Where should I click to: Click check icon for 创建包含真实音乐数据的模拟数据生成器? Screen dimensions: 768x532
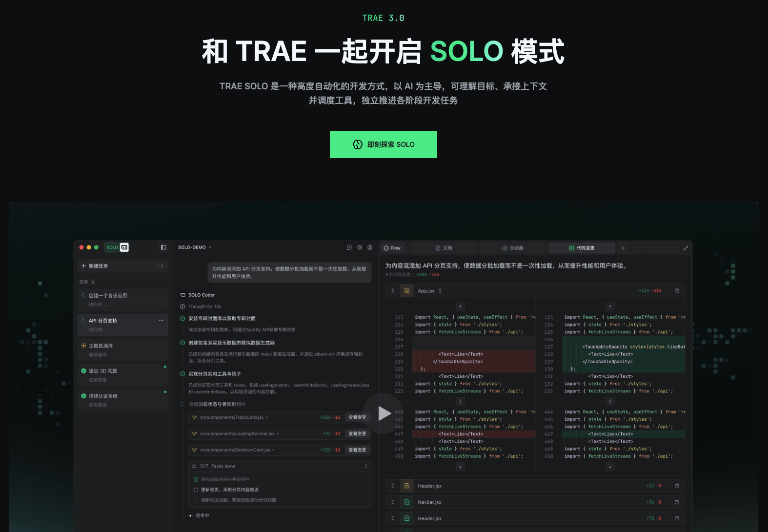pos(182,343)
